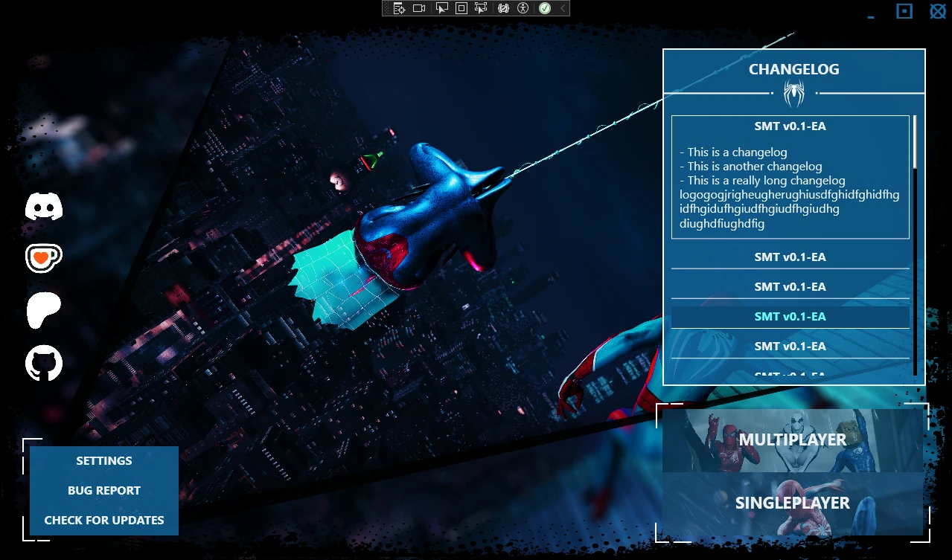Image resolution: width=952 pixels, height=560 pixels.
Task: Toggle Track Focused Element in toolbar
Action: coord(481,8)
